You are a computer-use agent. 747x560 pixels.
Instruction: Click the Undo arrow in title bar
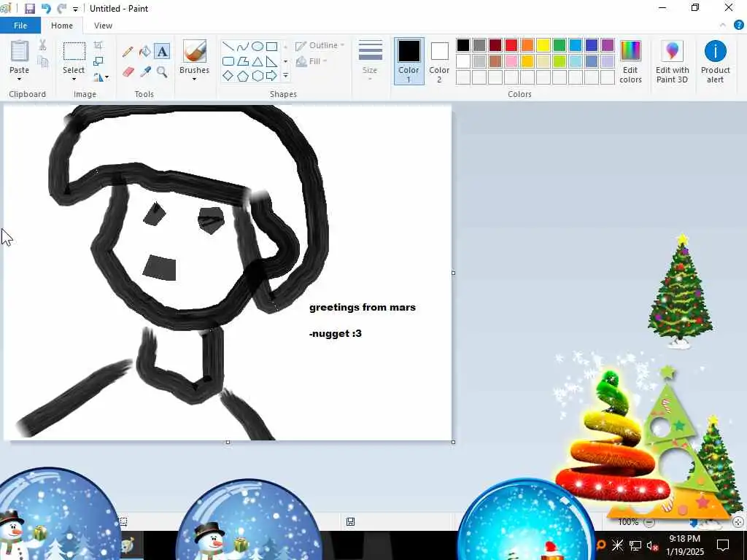click(x=46, y=9)
